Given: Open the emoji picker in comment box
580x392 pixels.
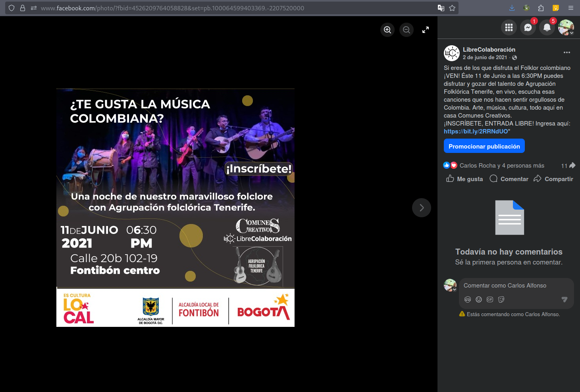Looking at the screenshot, I should [x=479, y=299].
